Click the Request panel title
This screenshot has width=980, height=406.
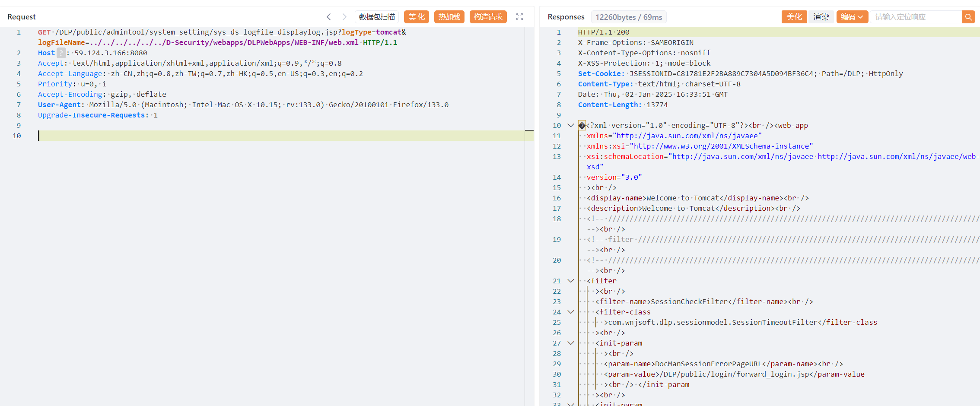click(x=21, y=17)
